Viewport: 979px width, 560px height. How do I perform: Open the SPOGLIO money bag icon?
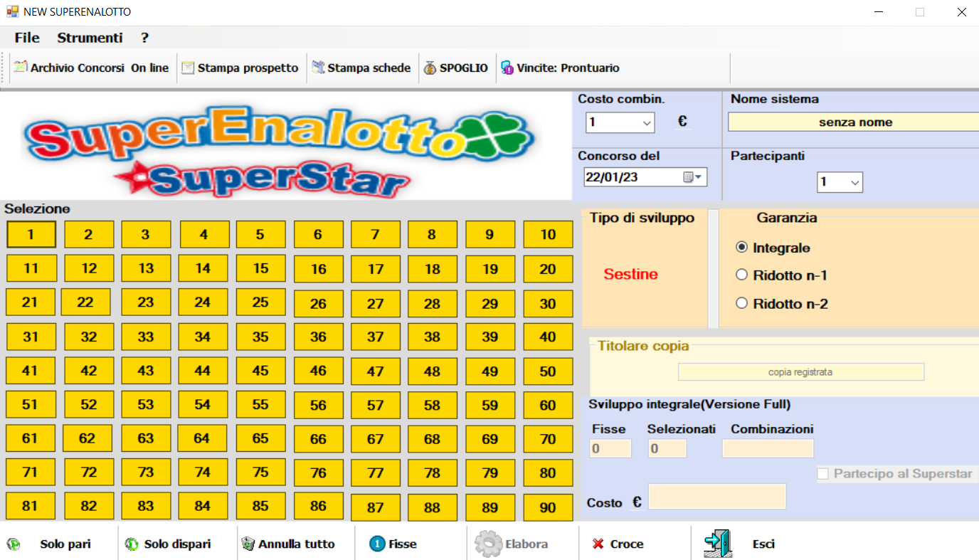[x=430, y=68]
